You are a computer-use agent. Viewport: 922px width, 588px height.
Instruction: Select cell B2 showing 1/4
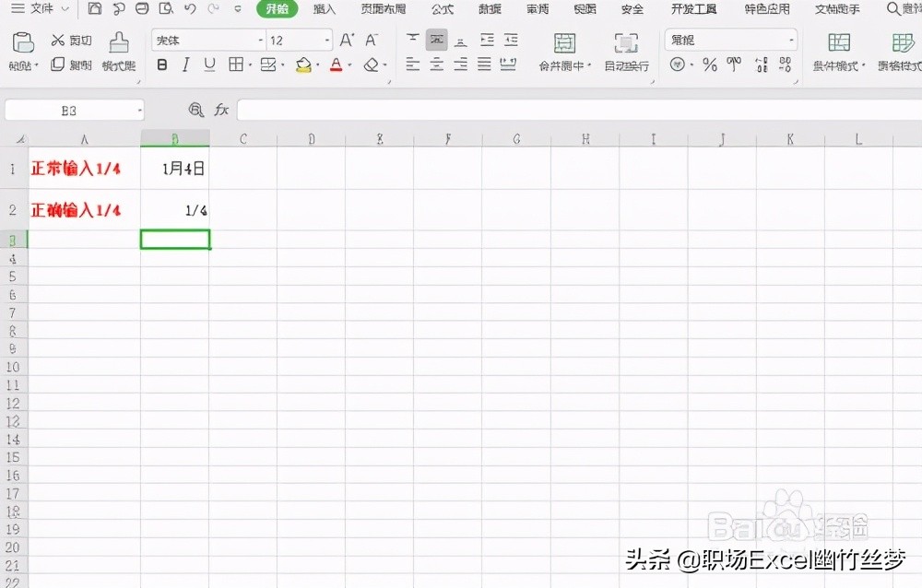click(174, 209)
